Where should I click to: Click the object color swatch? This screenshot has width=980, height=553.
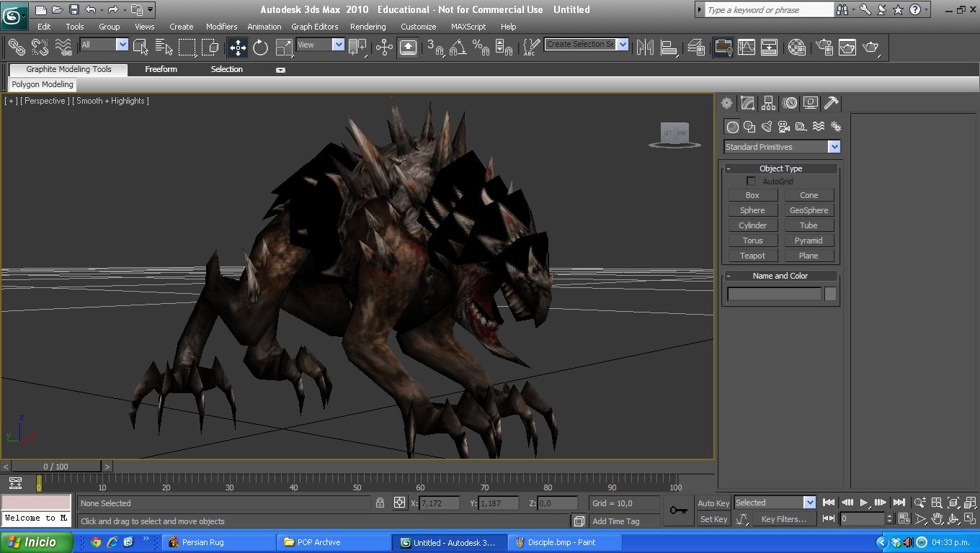(x=830, y=294)
